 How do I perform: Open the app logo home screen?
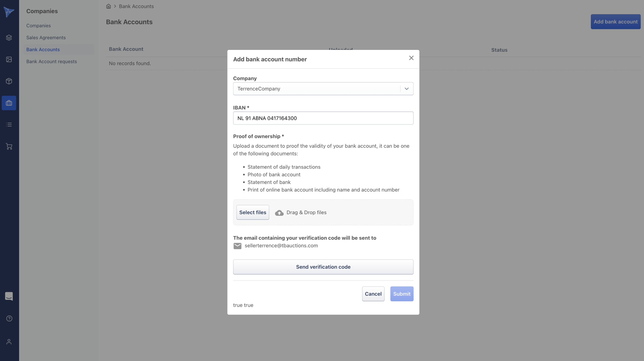(x=9, y=12)
